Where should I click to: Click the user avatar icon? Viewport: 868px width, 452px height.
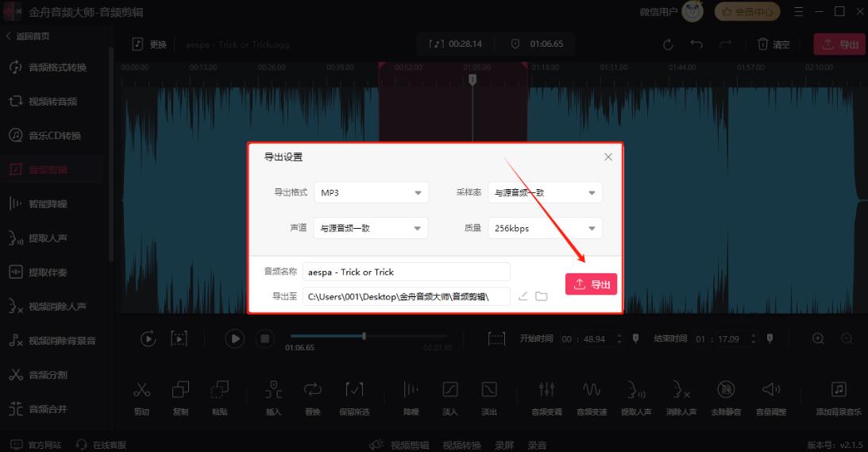click(692, 11)
